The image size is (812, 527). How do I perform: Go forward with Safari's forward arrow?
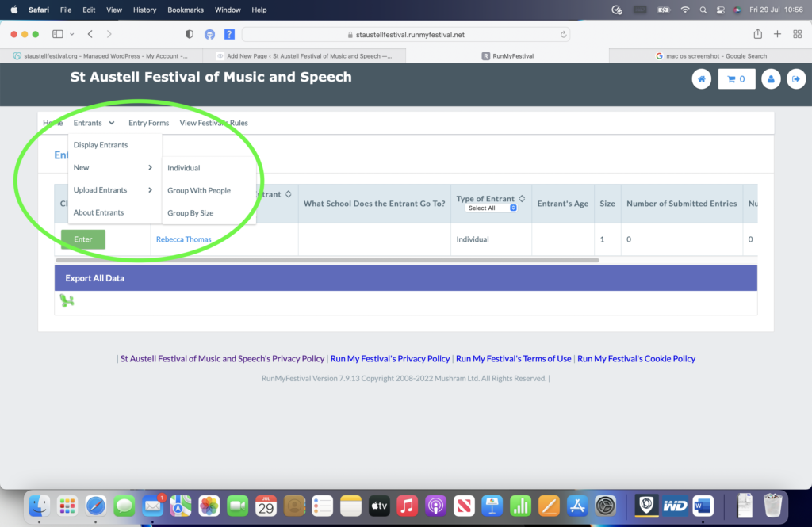109,34
